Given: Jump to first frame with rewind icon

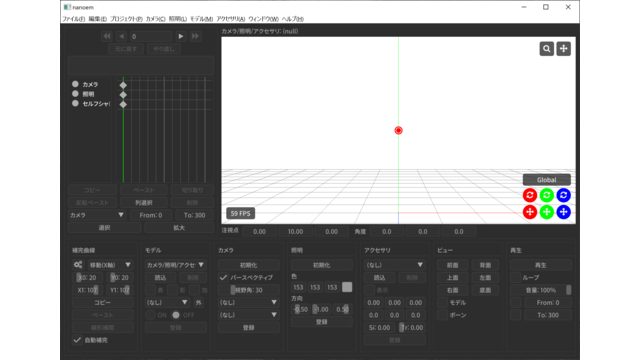Looking at the screenshot, I should [107, 36].
